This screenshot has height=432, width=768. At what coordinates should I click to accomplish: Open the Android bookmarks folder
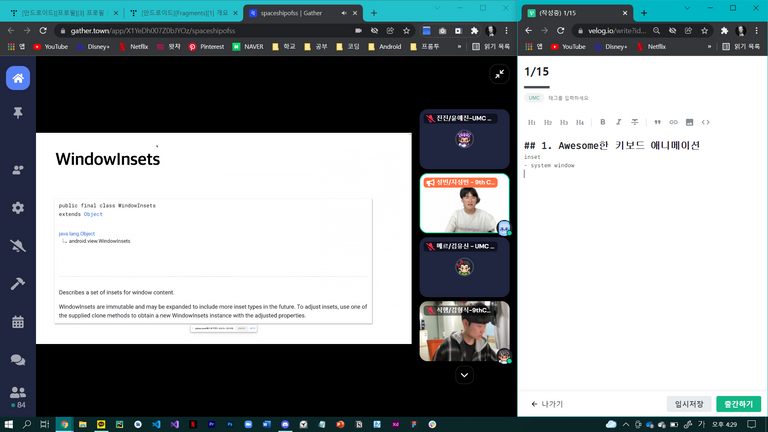[384, 47]
